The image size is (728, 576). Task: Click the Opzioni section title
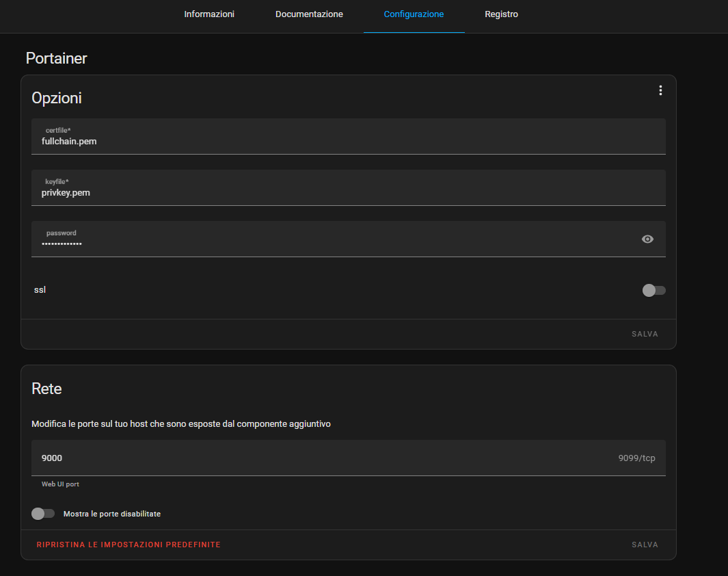point(57,98)
